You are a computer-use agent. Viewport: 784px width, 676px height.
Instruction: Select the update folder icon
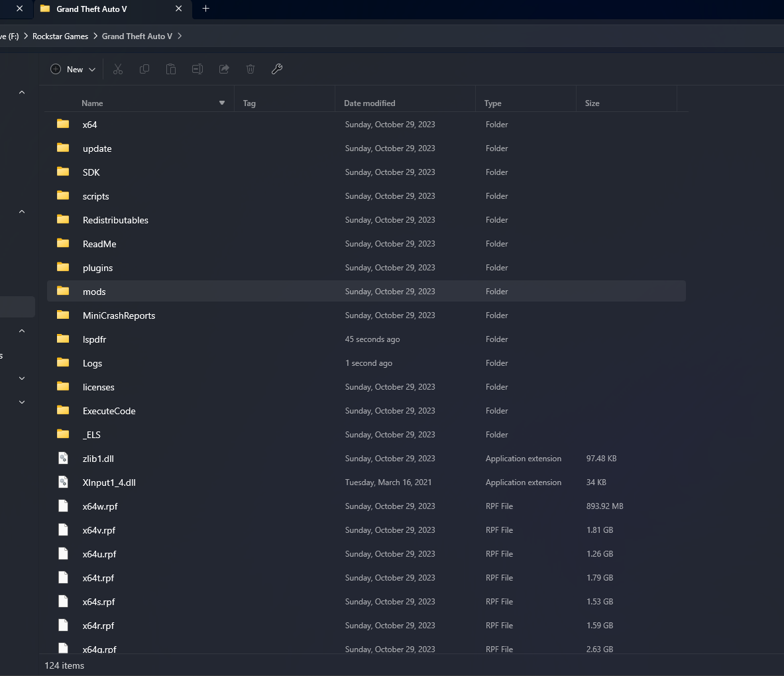click(x=63, y=148)
